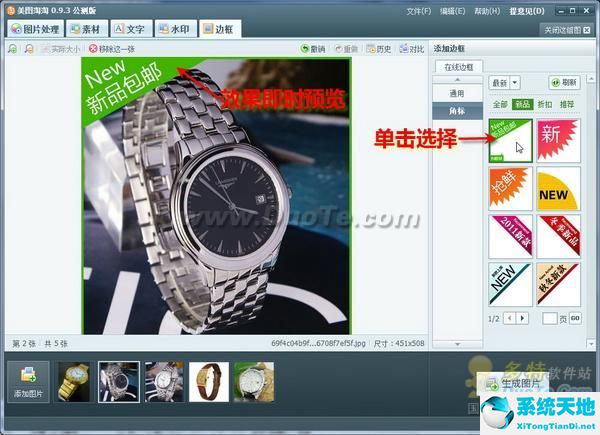The image size is (600, 435).
Task: Click the zoom out magnifier icon
Action: [29, 49]
